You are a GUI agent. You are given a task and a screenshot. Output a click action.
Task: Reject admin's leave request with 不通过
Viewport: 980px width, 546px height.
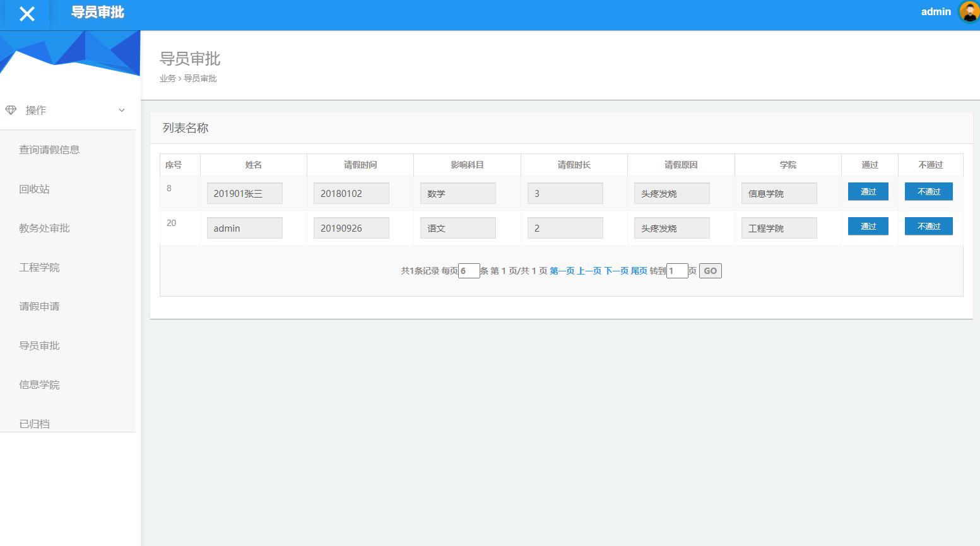(928, 227)
